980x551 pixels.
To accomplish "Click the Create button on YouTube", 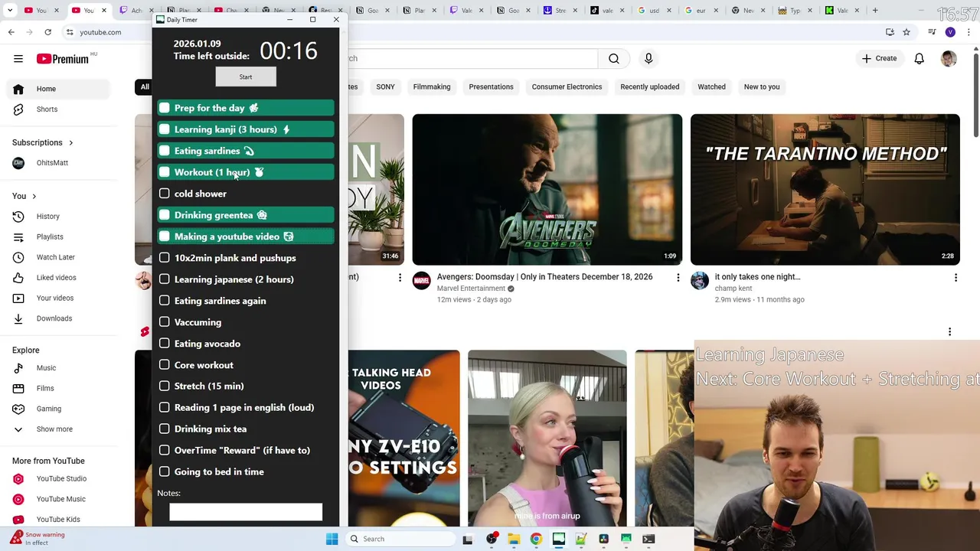I will [879, 58].
